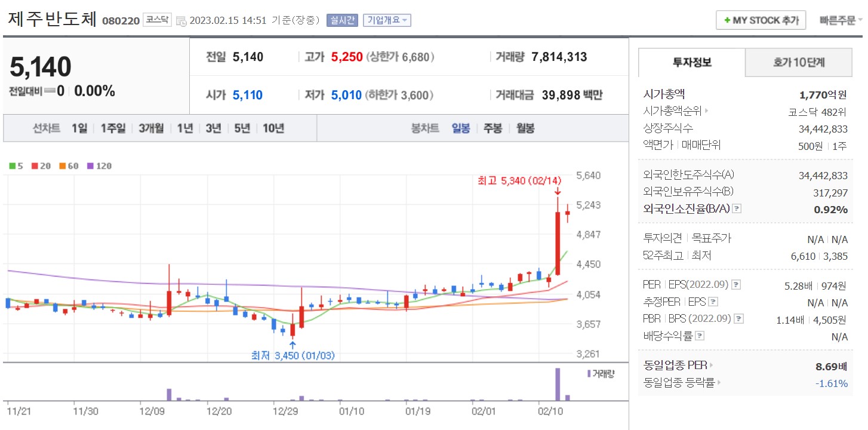This screenshot has width=868, height=430.
Task: Click the MY STOCK 추가 button
Action: click(760, 20)
